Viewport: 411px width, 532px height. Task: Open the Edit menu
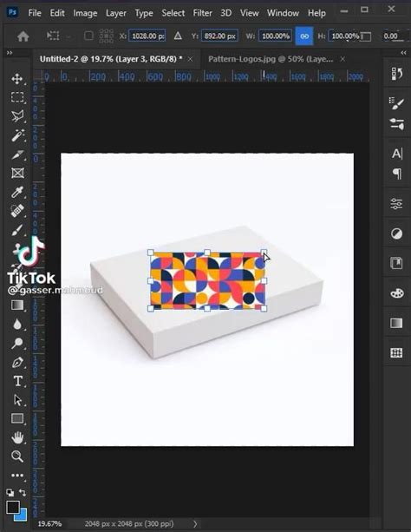[57, 13]
